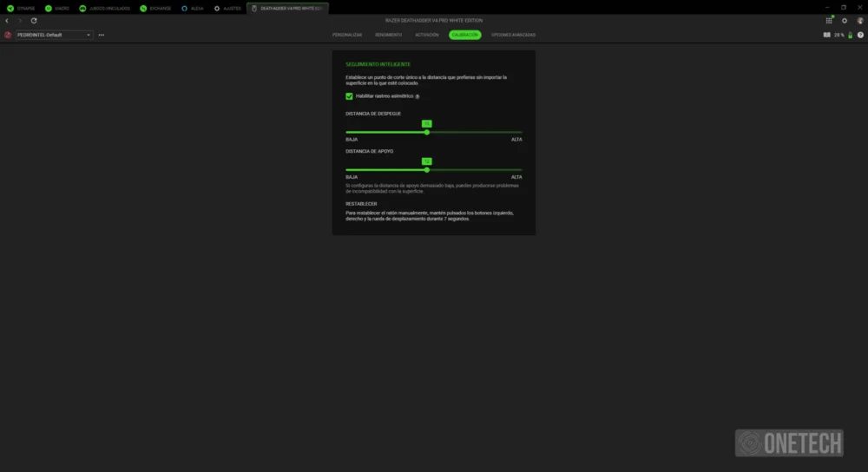Open settings gear in top right

coord(845,21)
